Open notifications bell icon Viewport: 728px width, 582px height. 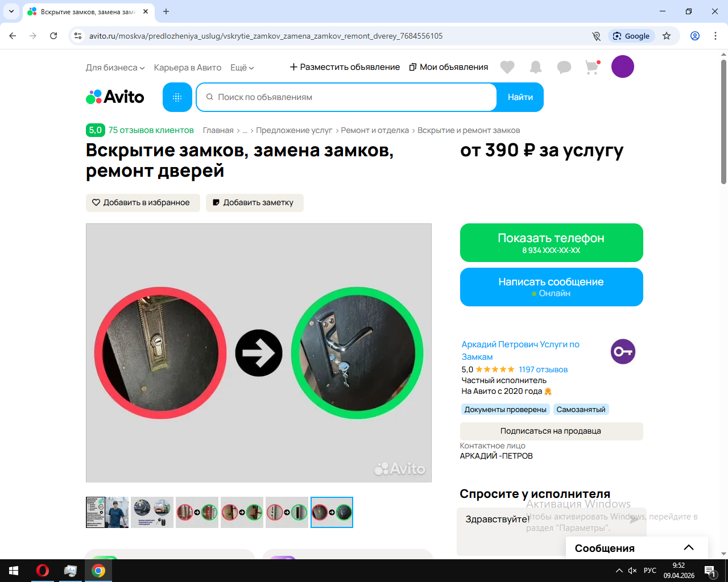(536, 67)
